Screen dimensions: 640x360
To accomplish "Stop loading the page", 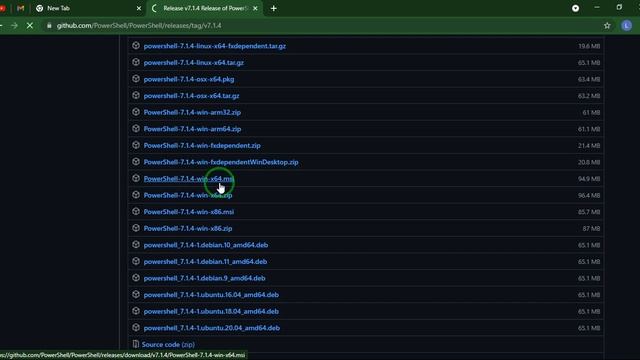I will [30, 25].
